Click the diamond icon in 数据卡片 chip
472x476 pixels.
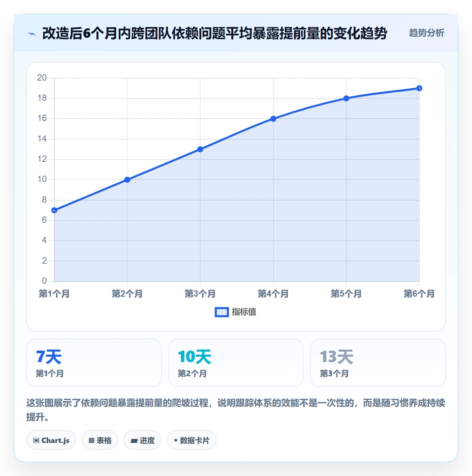point(176,440)
